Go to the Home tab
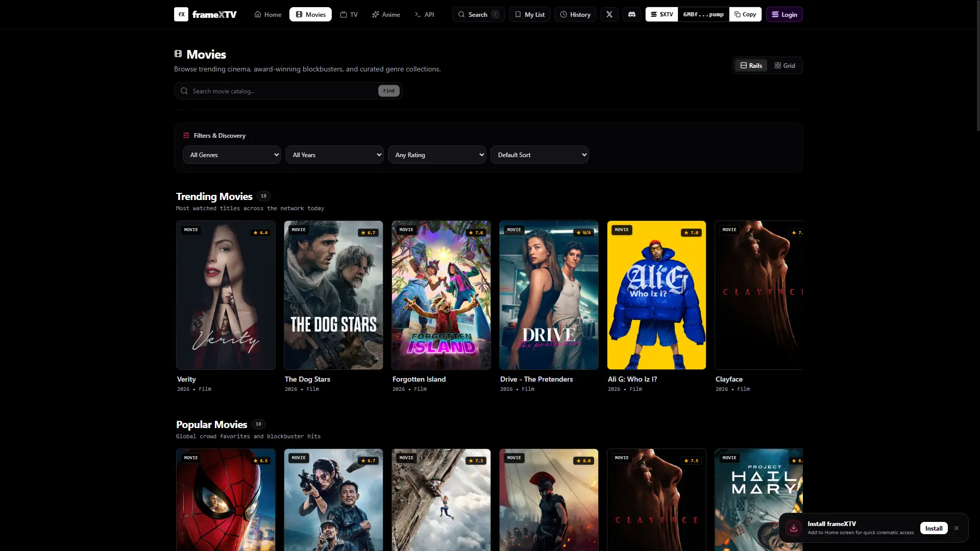Screen dimensions: 980x551 [x=268, y=14]
